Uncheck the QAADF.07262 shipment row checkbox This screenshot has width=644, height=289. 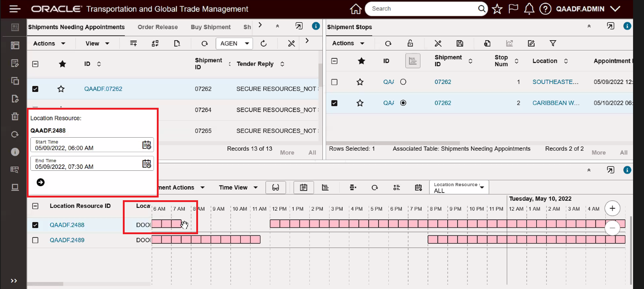click(x=35, y=89)
